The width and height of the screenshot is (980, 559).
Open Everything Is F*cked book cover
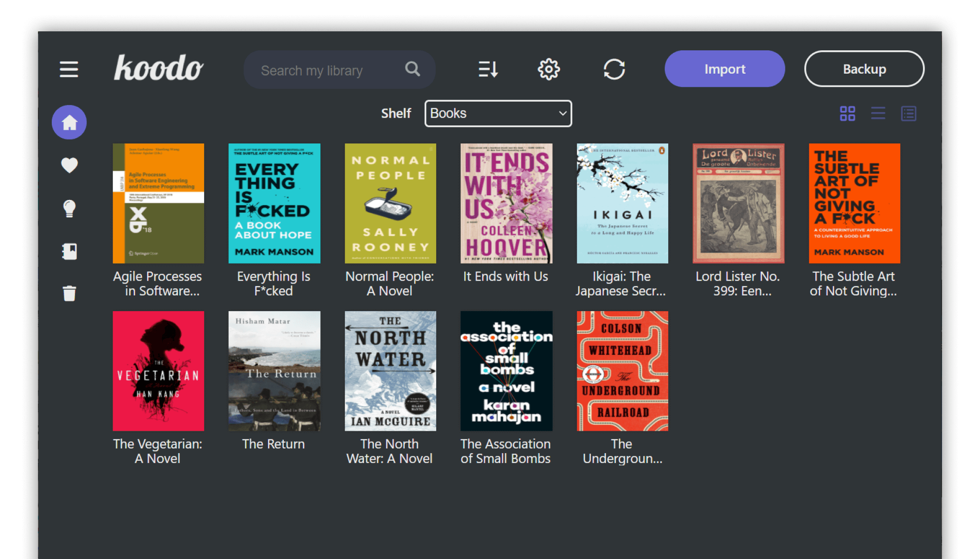pos(274,203)
